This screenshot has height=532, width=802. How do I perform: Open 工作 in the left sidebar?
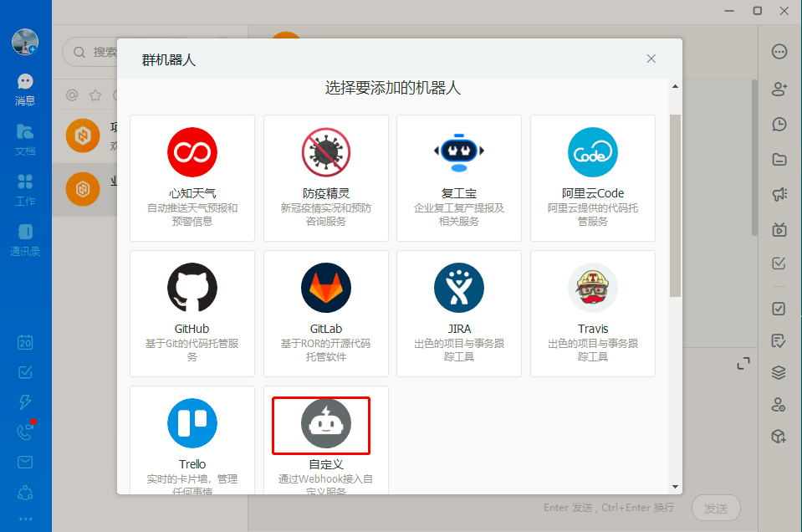pos(25,190)
